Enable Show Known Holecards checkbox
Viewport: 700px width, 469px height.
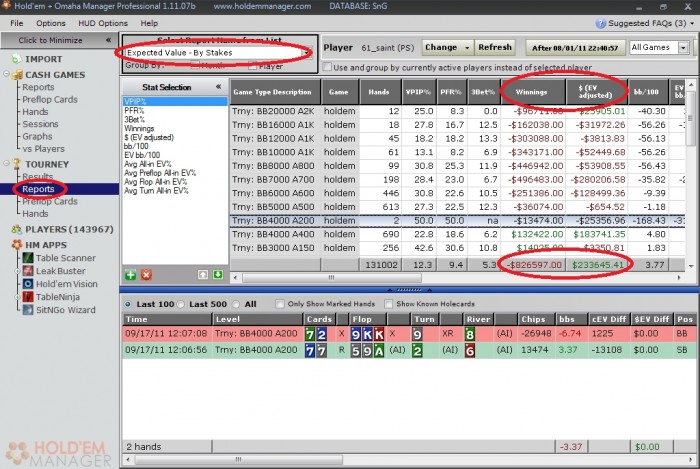coord(388,304)
